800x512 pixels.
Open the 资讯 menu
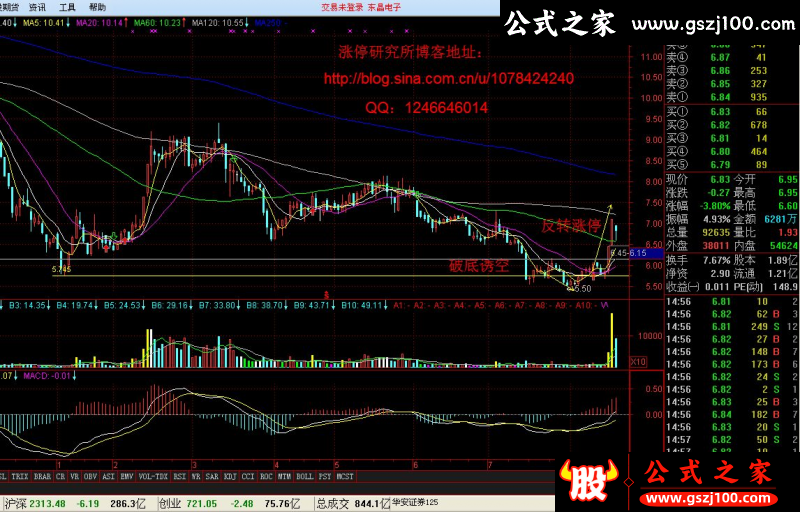coord(37,7)
